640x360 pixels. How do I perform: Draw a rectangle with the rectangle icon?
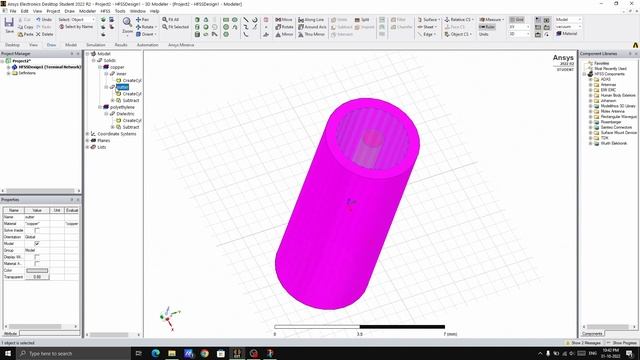pos(226,20)
